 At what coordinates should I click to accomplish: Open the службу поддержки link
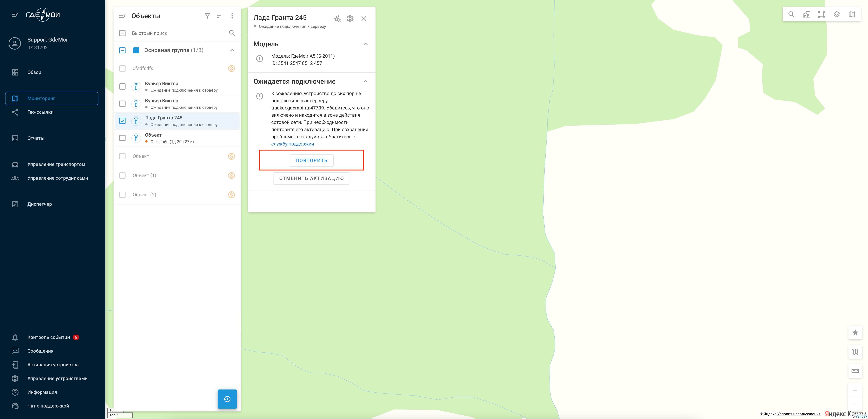coord(292,144)
